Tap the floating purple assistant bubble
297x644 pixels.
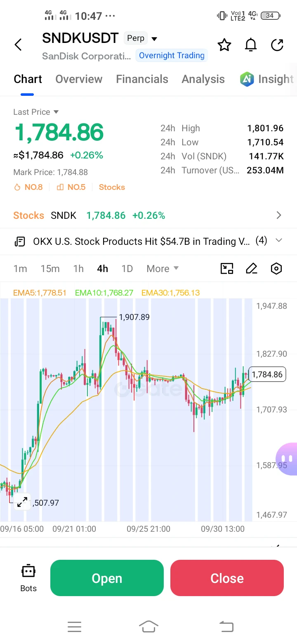[x=287, y=459]
